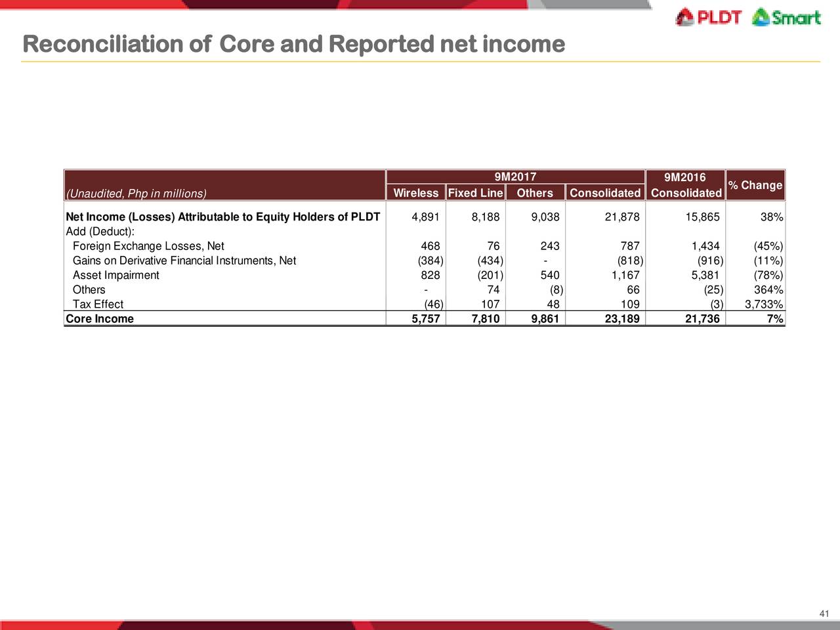Select Others net income value 9,038
Image resolution: width=840 pixels, height=630 pixels.
click(545, 217)
